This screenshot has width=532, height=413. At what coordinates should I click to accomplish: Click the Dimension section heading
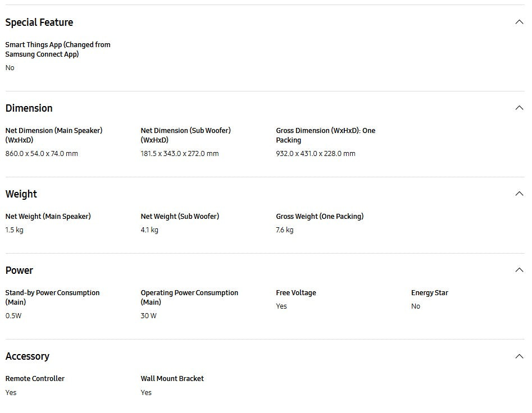click(29, 108)
